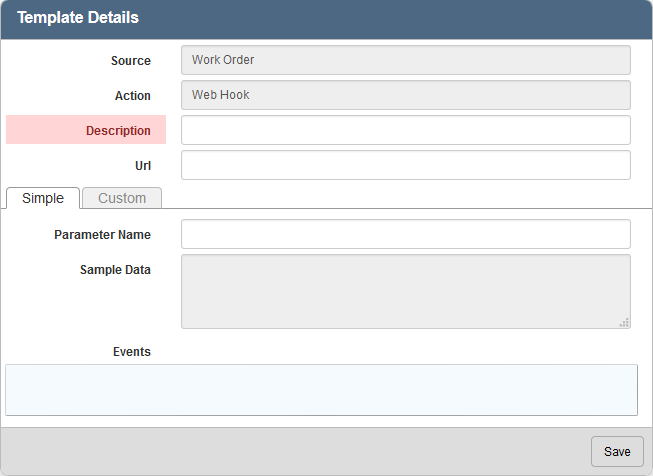This screenshot has height=476, width=653.
Task: Click the Events label
Action: (132, 352)
